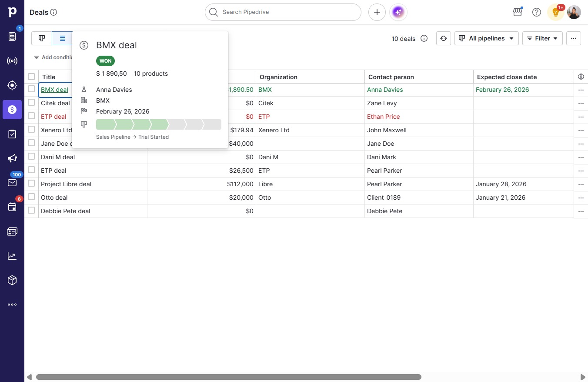Open More sidebar ellipsis
The height and width of the screenshot is (382, 588).
12,305
